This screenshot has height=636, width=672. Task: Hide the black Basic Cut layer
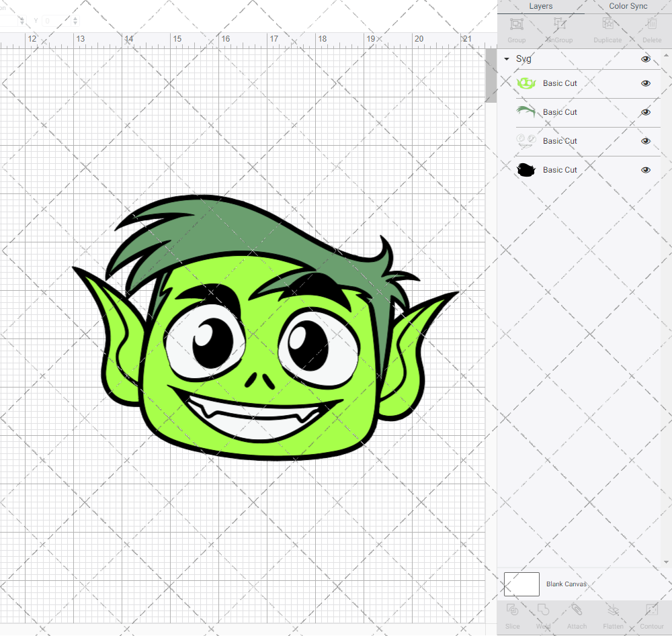click(645, 170)
